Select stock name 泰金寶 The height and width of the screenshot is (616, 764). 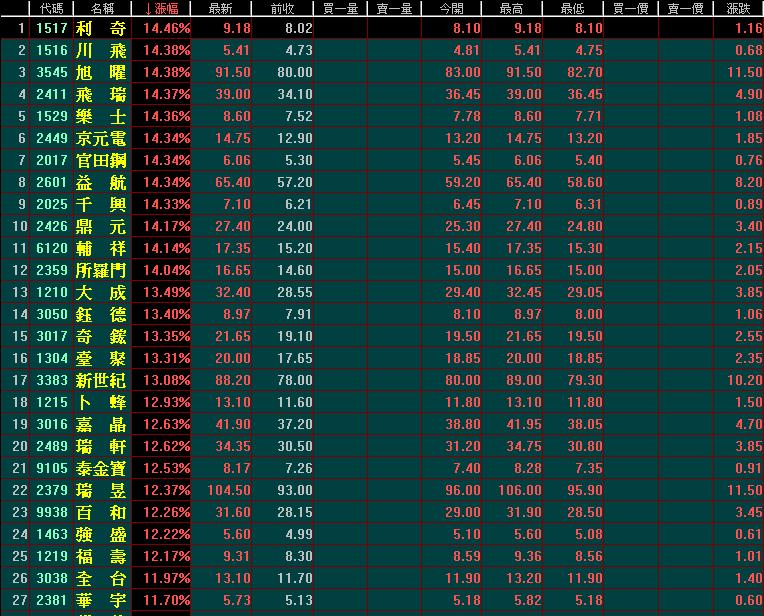coord(101,468)
